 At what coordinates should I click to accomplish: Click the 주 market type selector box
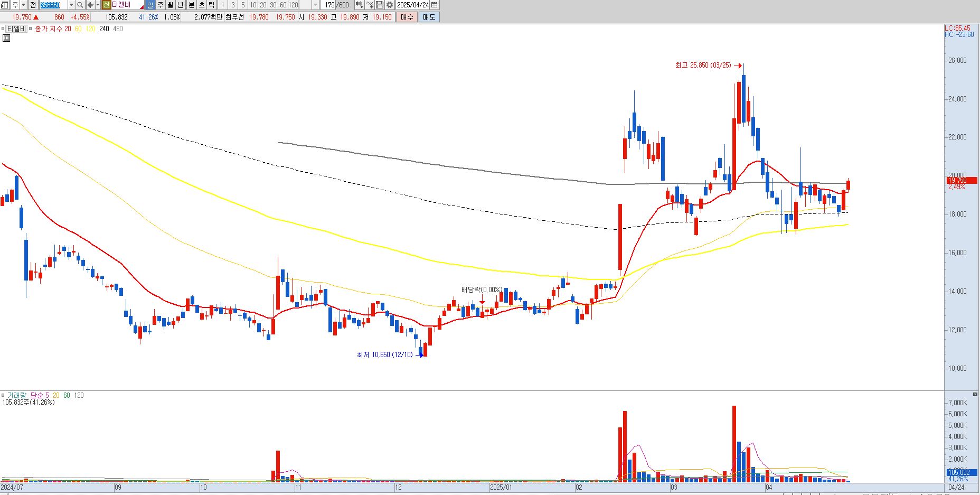point(15,5)
